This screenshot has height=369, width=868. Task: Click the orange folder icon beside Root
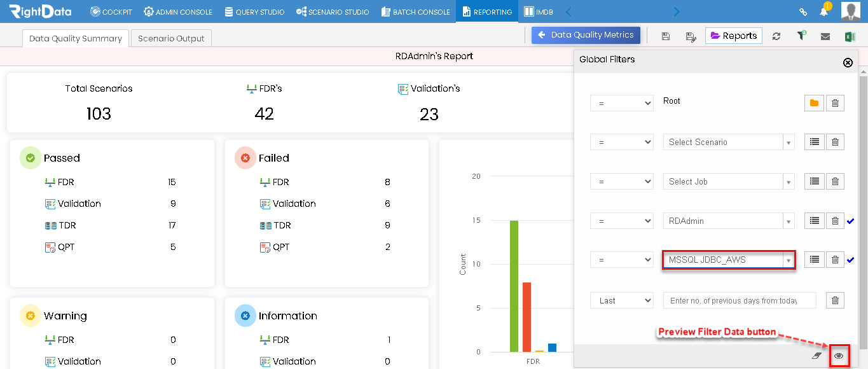point(814,102)
